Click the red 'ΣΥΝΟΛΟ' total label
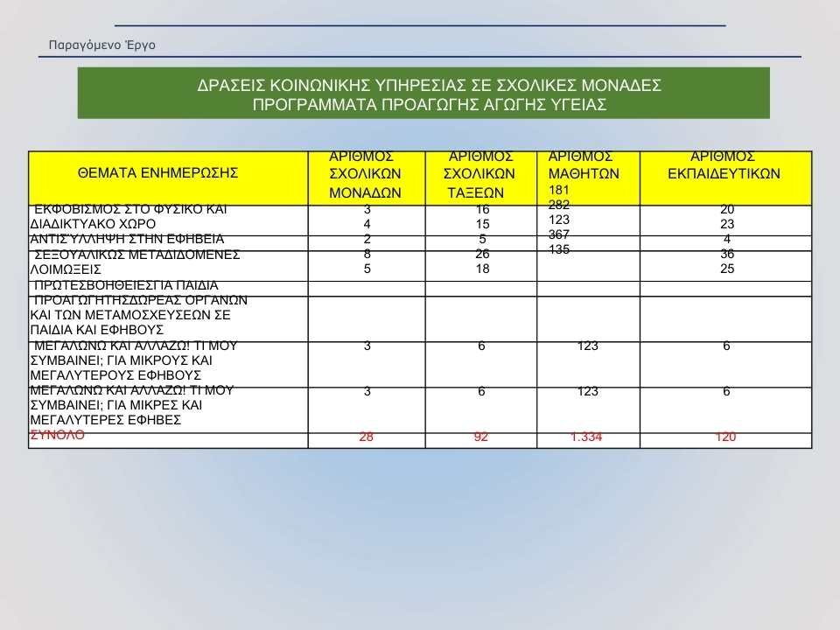The image size is (840, 630). [x=58, y=436]
